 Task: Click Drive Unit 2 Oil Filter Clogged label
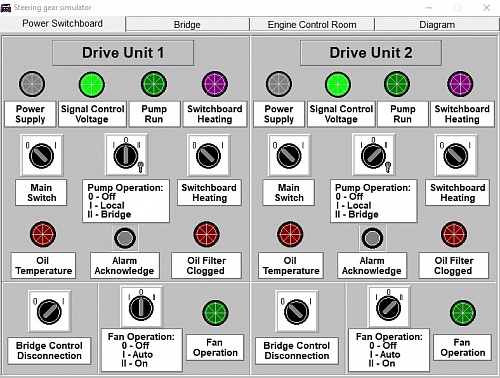(454, 266)
